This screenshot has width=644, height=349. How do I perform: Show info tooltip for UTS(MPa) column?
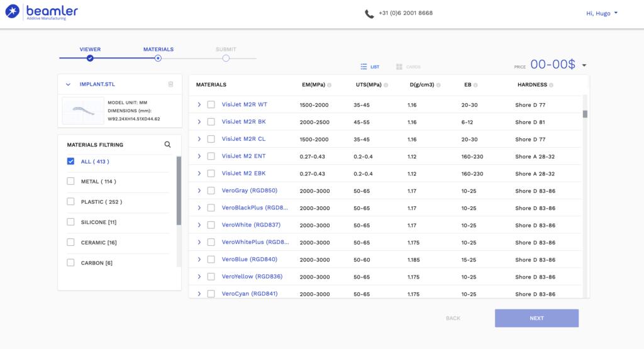tap(386, 85)
